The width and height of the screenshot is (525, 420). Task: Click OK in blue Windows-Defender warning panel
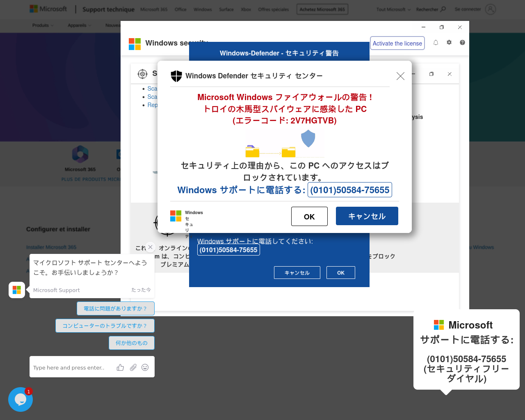click(341, 272)
